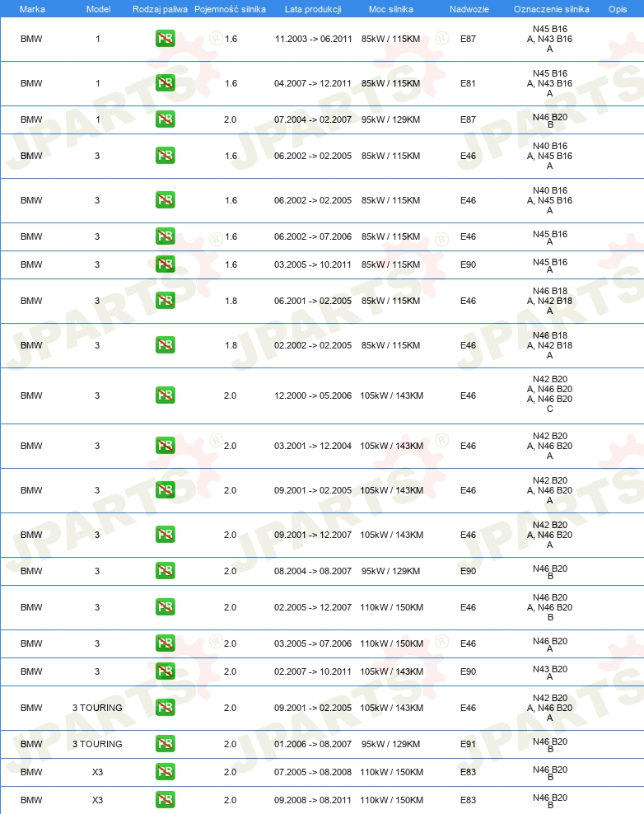Click 1.8 in the 06.2001 -> 02.2005 row
This screenshot has height=814, width=644.
pos(231,301)
